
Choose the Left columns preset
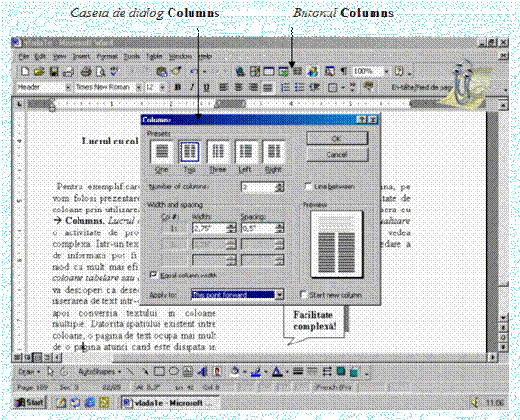[x=246, y=151]
